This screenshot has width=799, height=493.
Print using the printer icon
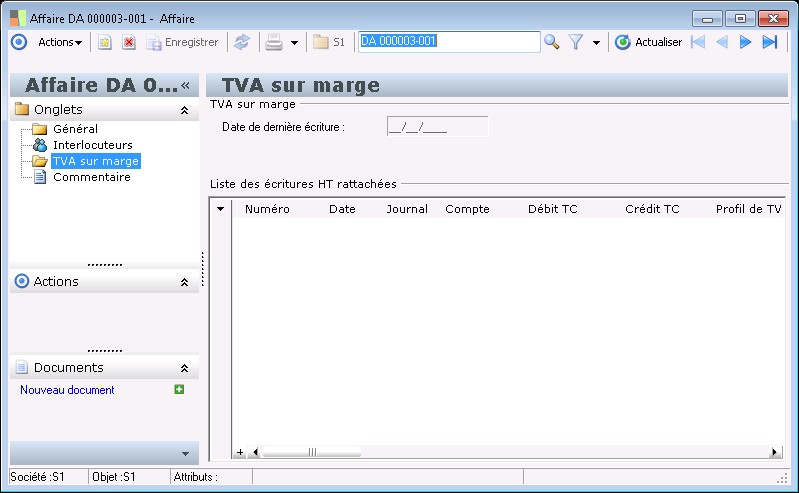click(x=274, y=42)
